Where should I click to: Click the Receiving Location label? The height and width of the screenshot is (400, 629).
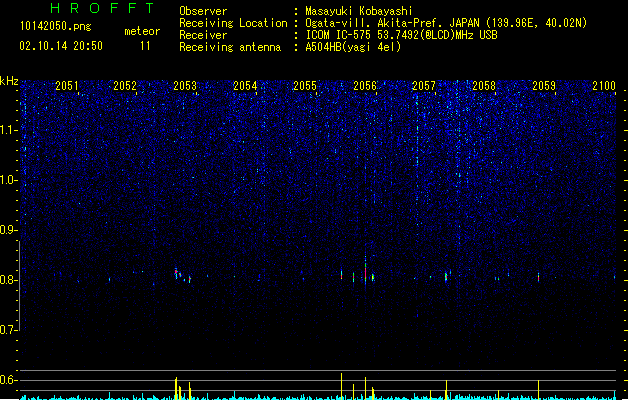tap(233, 23)
